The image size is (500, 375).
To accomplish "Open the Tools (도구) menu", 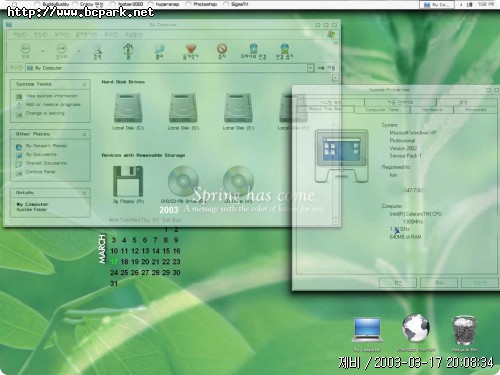I will click(111, 35).
